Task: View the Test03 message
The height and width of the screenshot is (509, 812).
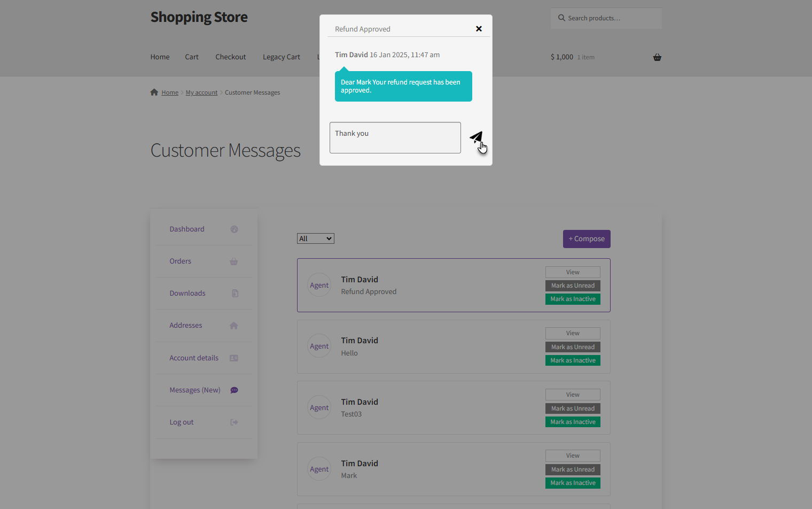Action: click(573, 395)
